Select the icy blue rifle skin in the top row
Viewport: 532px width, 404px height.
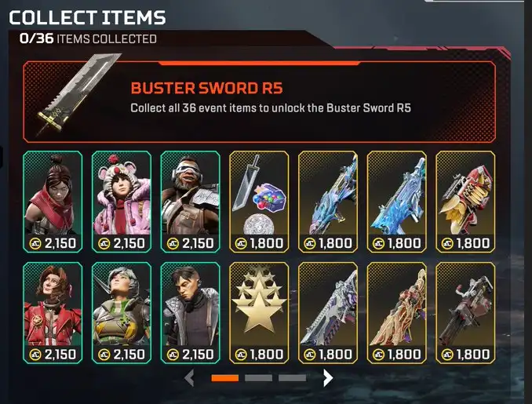[x=328, y=202]
